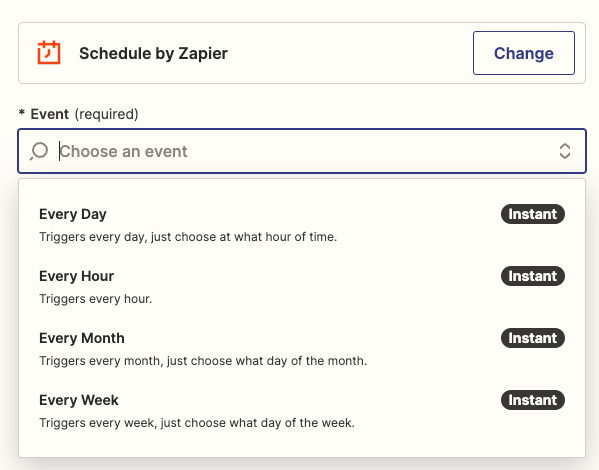
Task: Click description about day of the week
Action: tap(197, 423)
